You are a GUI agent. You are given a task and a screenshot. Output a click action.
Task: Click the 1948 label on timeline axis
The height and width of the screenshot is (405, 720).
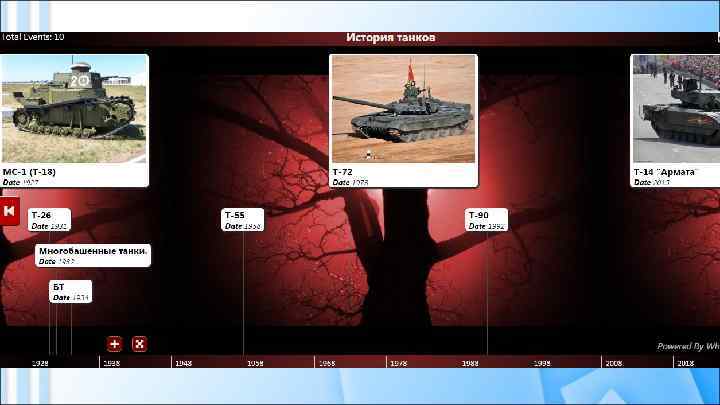click(183, 363)
